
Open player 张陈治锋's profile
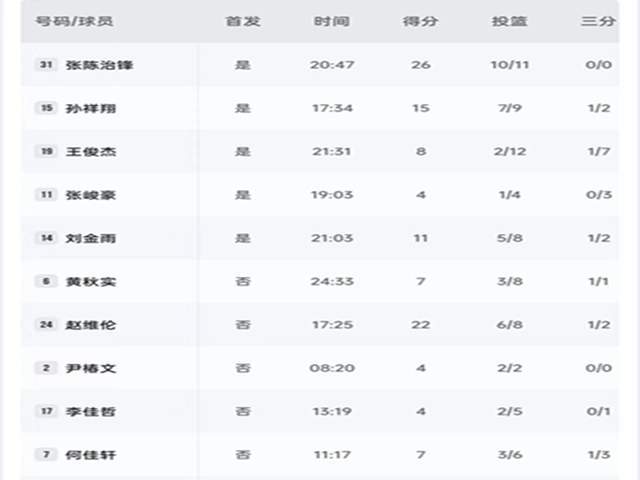pos(99,65)
